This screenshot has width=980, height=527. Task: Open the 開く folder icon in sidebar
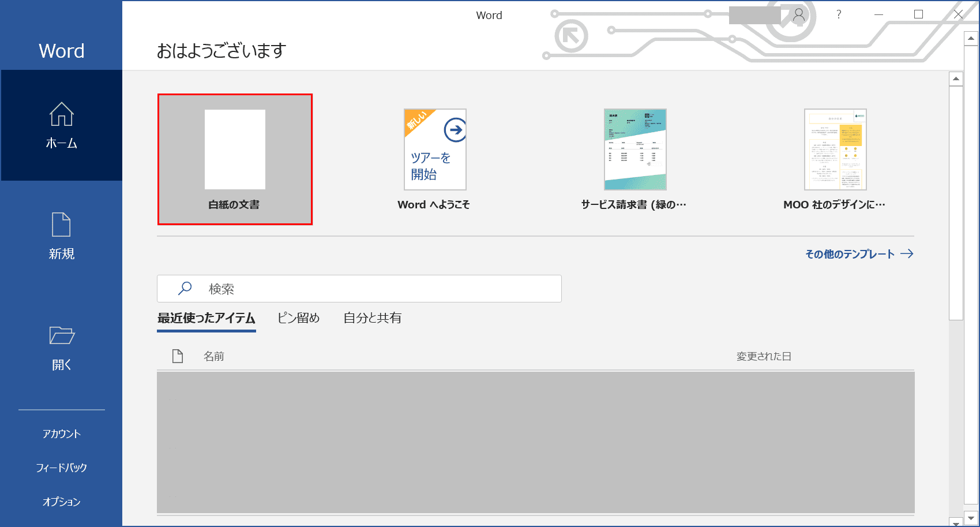pos(61,335)
